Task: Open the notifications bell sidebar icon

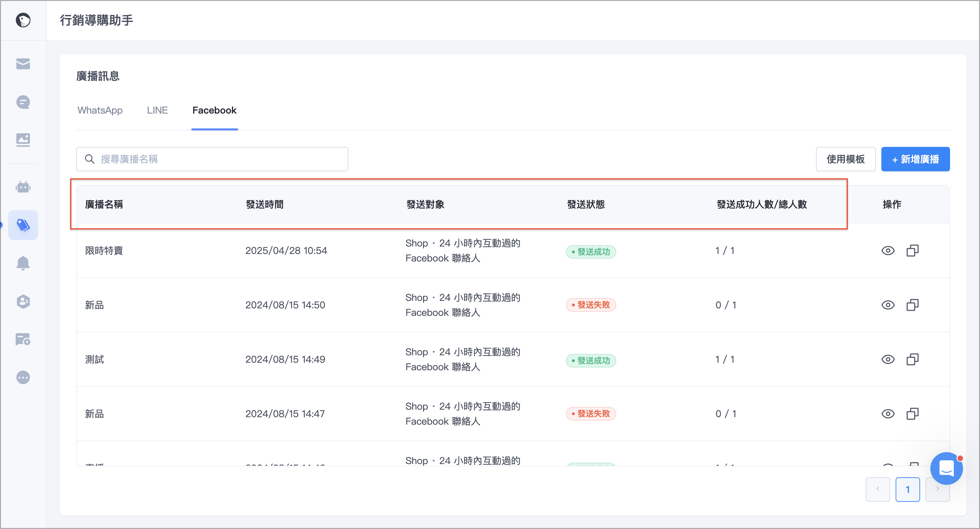Action: (23, 263)
